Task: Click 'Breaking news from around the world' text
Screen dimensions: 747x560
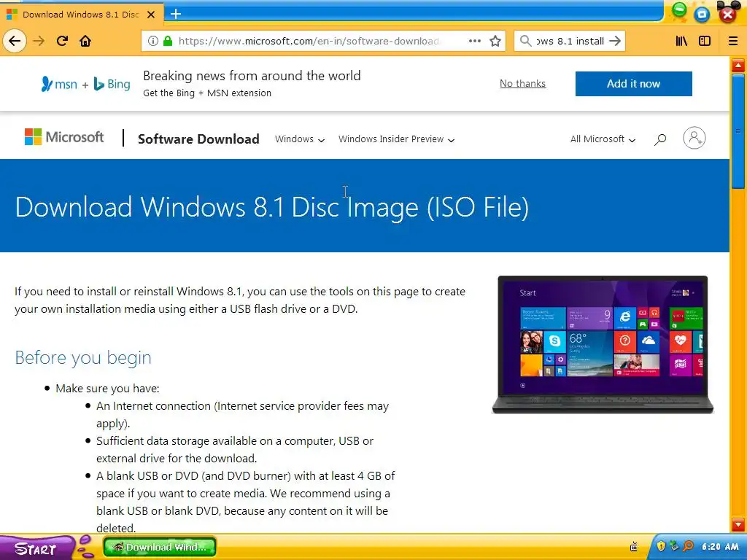Action: pyautogui.click(x=252, y=76)
